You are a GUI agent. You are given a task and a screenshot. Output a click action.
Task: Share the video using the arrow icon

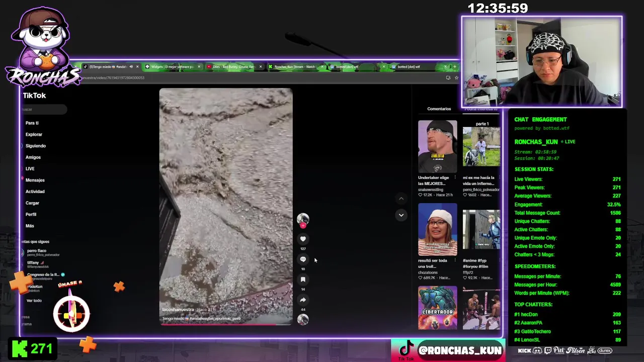click(x=303, y=300)
